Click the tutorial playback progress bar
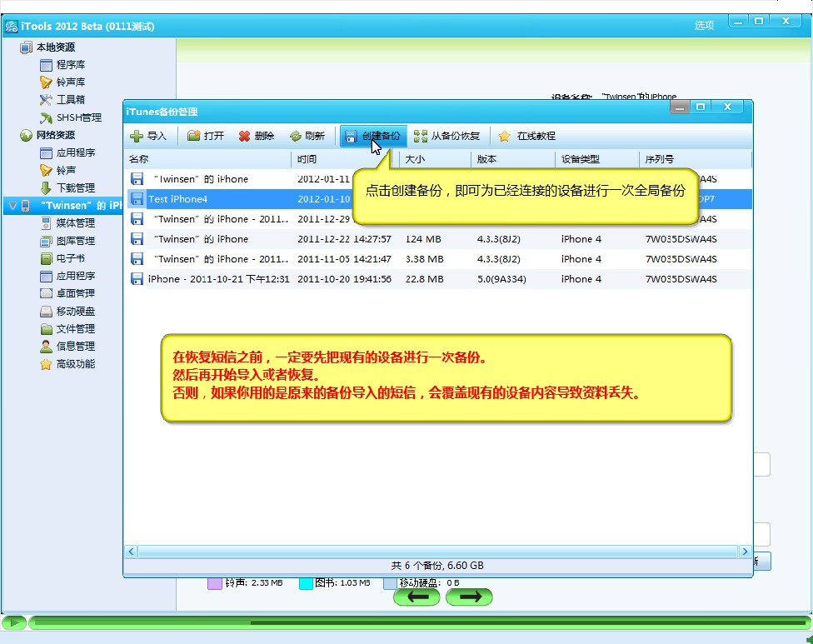This screenshot has height=644, width=813. (416, 622)
